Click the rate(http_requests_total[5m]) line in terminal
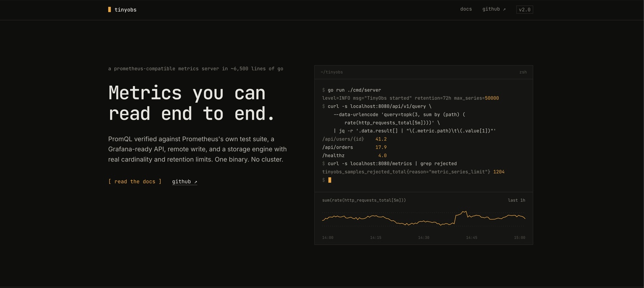The height and width of the screenshot is (288, 644). tap(392, 123)
